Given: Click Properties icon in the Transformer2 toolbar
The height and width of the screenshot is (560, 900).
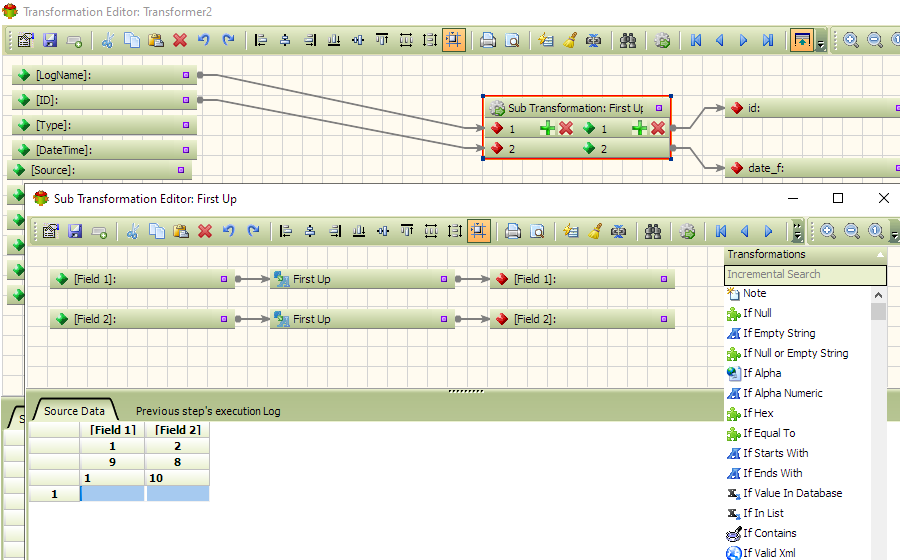Looking at the screenshot, I should point(26,40).
